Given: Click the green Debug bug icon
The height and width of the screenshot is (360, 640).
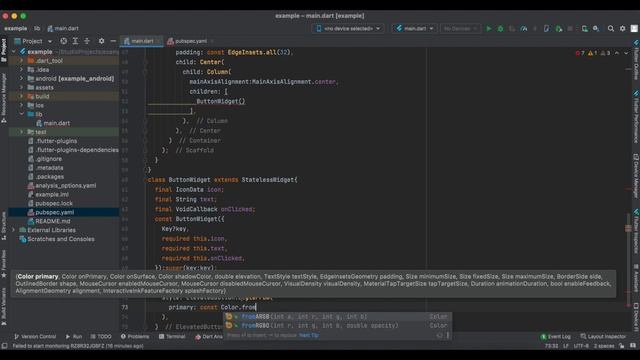Looking at the screenshot, I should click(x=500, y=29).
